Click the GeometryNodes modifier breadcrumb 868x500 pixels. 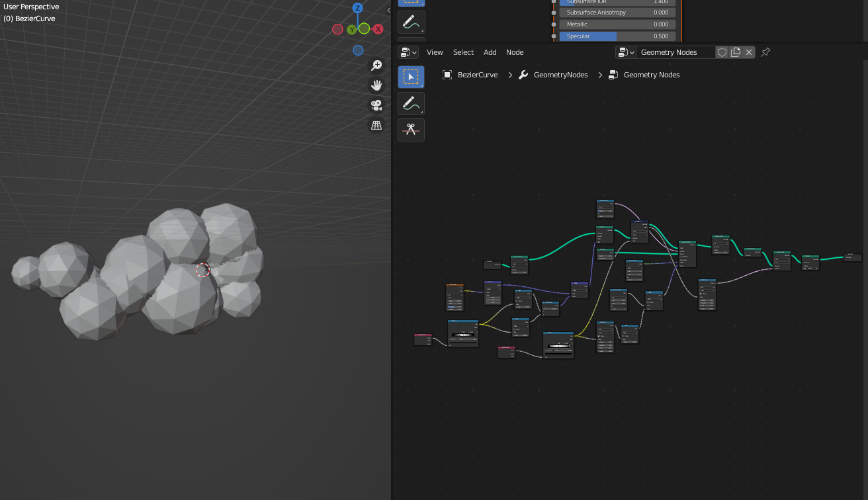[561, 75]
